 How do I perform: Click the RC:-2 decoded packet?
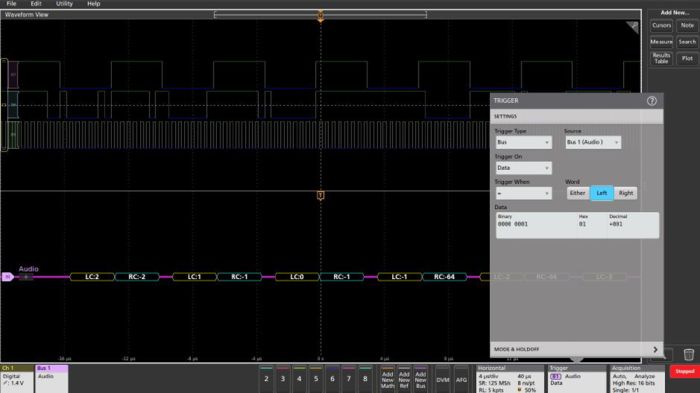(137, 277)
